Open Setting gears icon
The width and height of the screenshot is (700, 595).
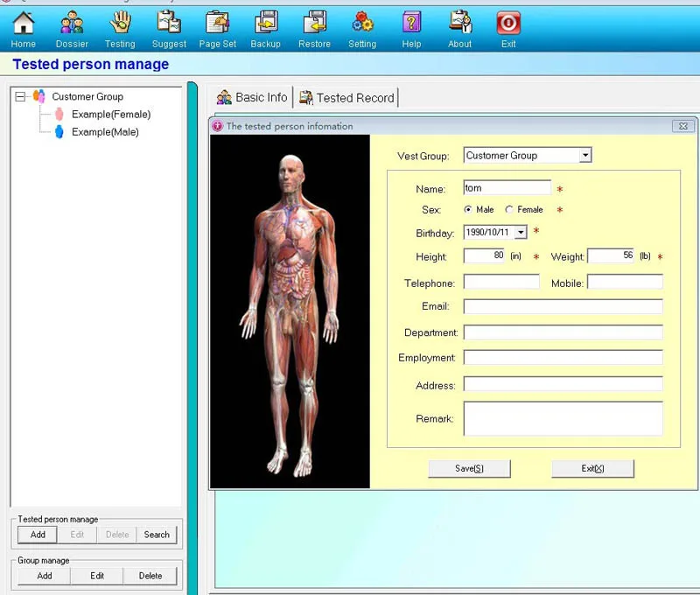pos(362,24)
